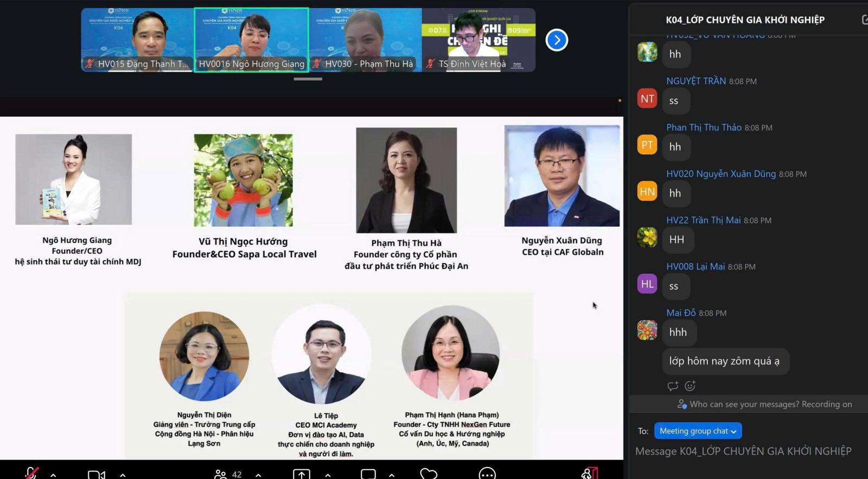Click sender name HV22 Trần Thị Mai
The image size is (868, 479).
(704, 220)
